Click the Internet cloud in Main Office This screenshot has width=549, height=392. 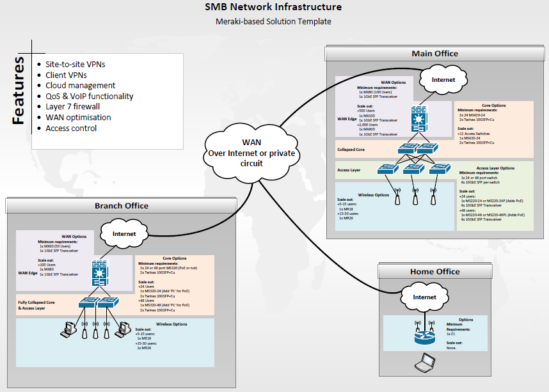[443, 80]
